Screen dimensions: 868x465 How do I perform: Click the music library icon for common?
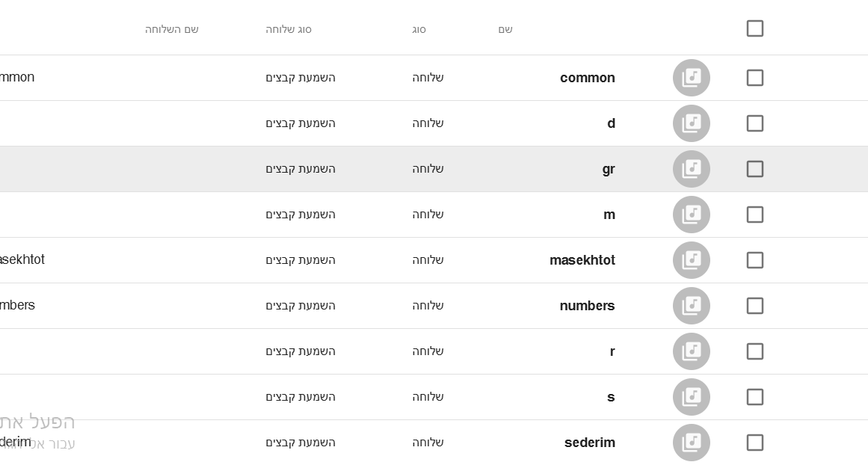pos(691,78)
